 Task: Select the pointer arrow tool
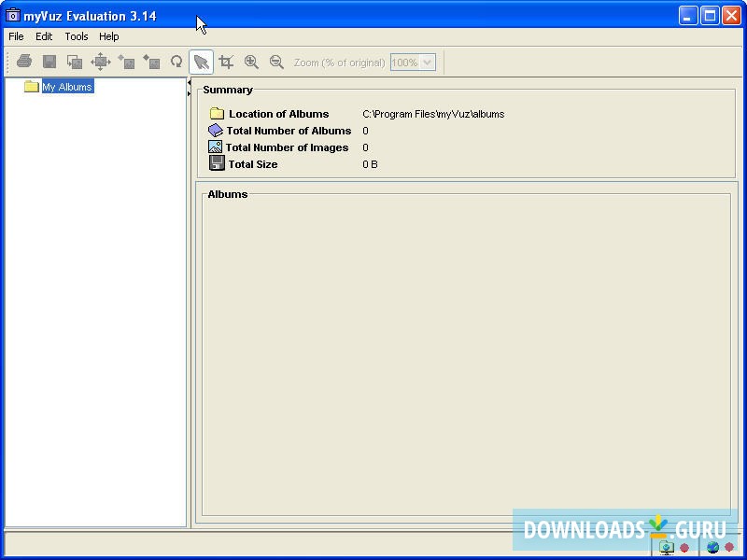(x=201, y=62)
